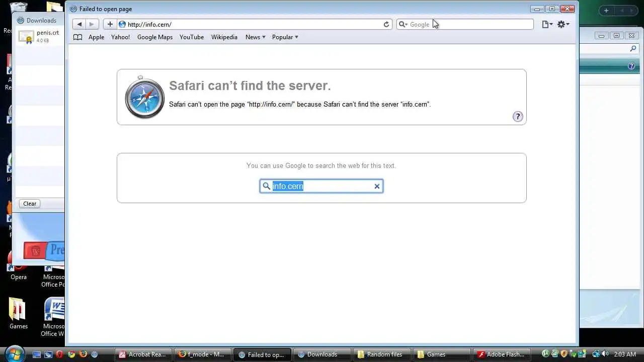Switch to Random files taskbar button
The image size is (644, 362).
[381, 354]
